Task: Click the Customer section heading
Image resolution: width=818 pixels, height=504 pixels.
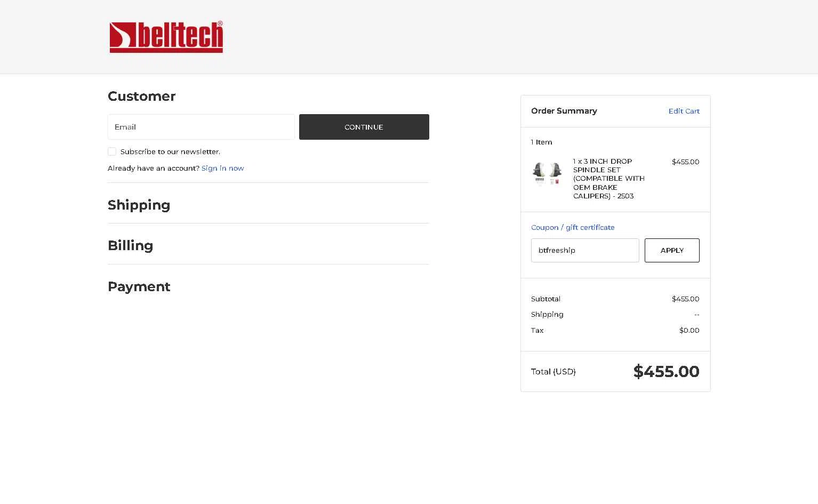Action: (x=142, y=96)
